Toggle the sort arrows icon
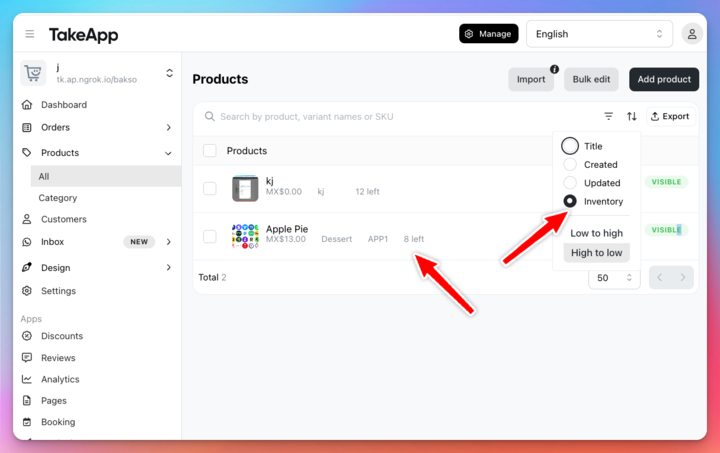This screenshot has width=720, height=453. pyautogui.click(x=632, y=117)
